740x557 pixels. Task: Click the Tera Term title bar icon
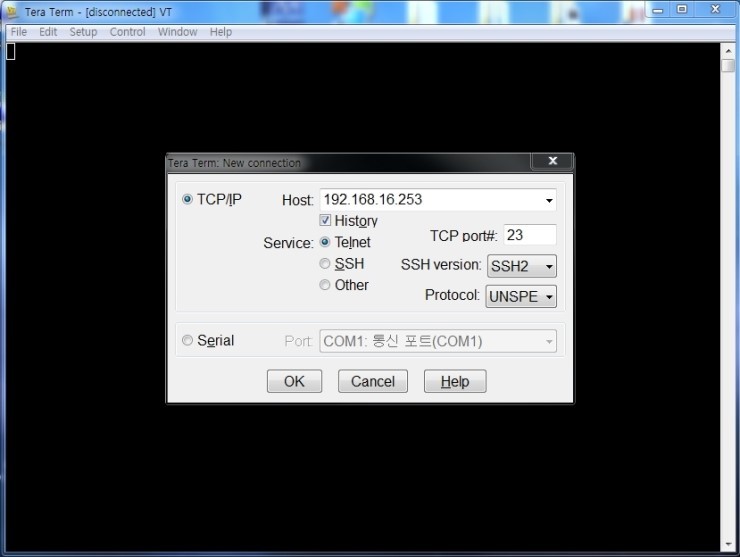tap(12, 12)
